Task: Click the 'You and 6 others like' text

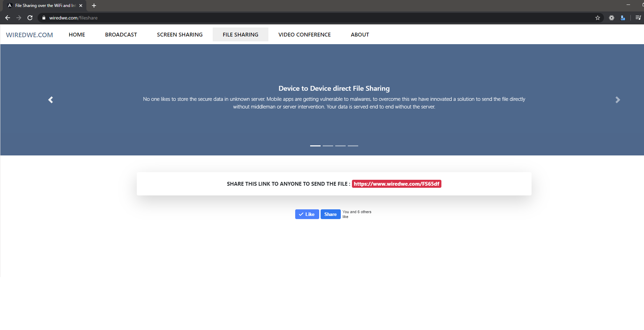Action: pos(357,214)
